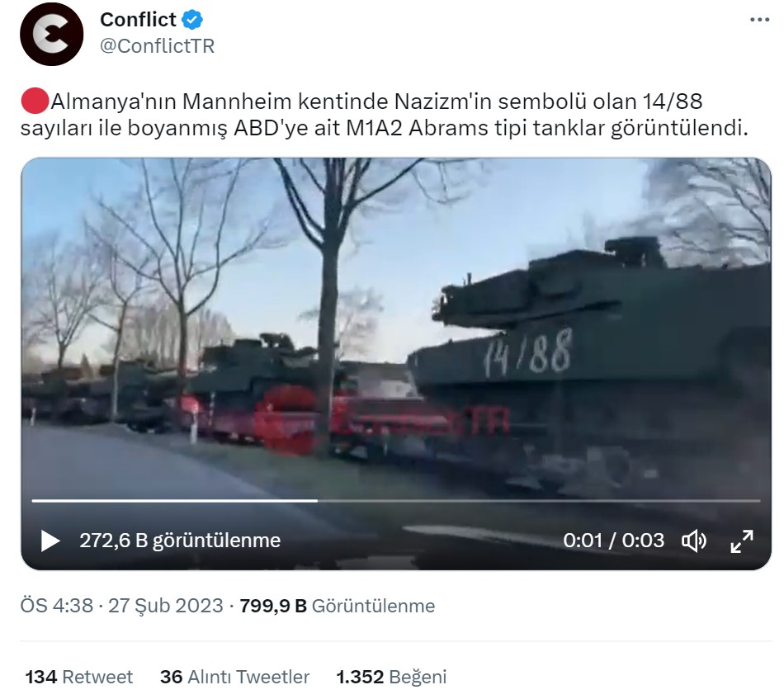Click the tweet timestamp 27 Şub 2023
This screenshot has height=699, width=784.
(x=166, y=606)
